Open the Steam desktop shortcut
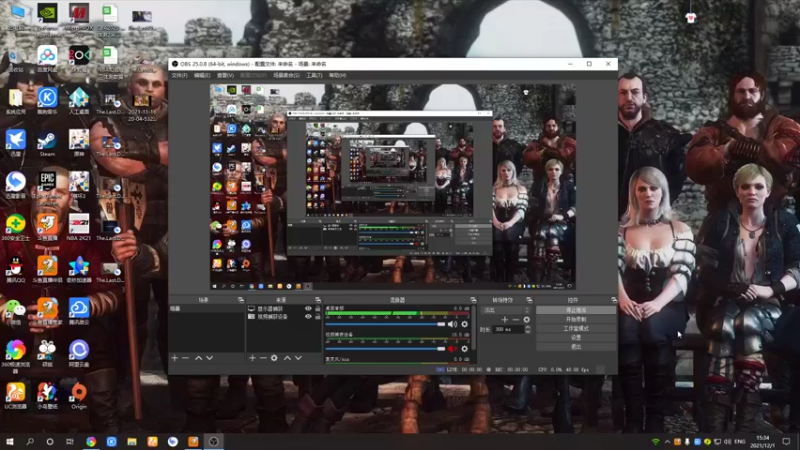 (x=47, y=143)
